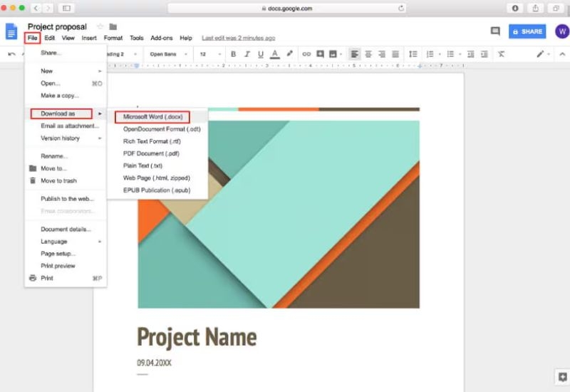The height and width of the screenshot is (392, 570).
Task: Toggle italic formatting
Action: point(247,54)
